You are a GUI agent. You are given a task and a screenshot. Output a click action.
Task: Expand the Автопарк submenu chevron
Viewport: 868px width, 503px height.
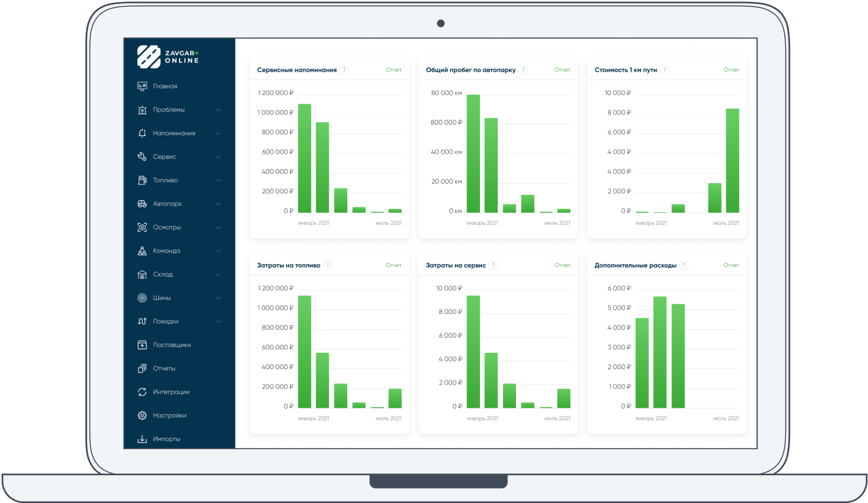[219, 204]
